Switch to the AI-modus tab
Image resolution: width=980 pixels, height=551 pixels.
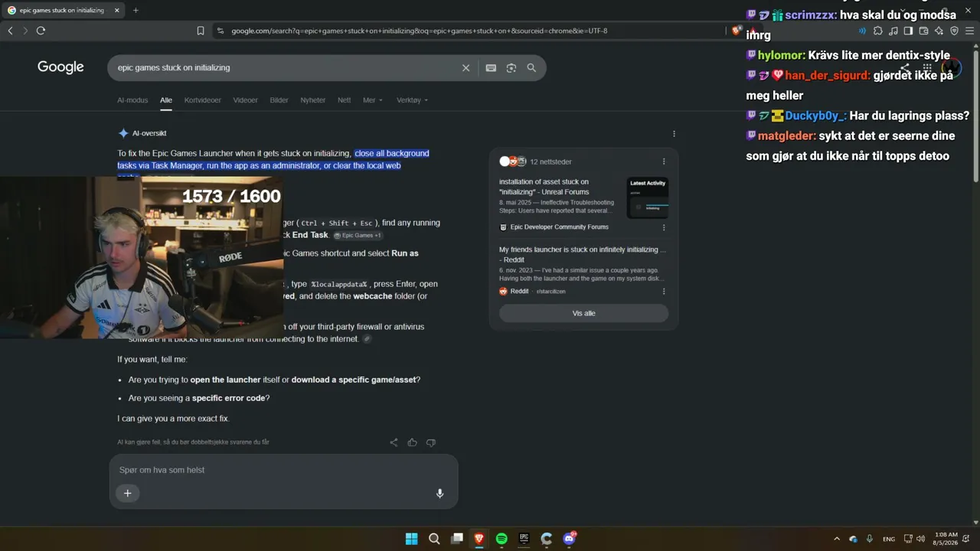(132, 100)
